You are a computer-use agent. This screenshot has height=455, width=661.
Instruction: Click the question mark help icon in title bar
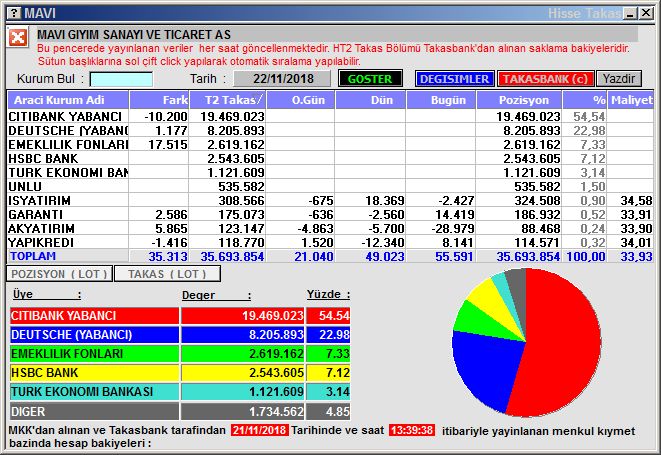tap(14, 13)
